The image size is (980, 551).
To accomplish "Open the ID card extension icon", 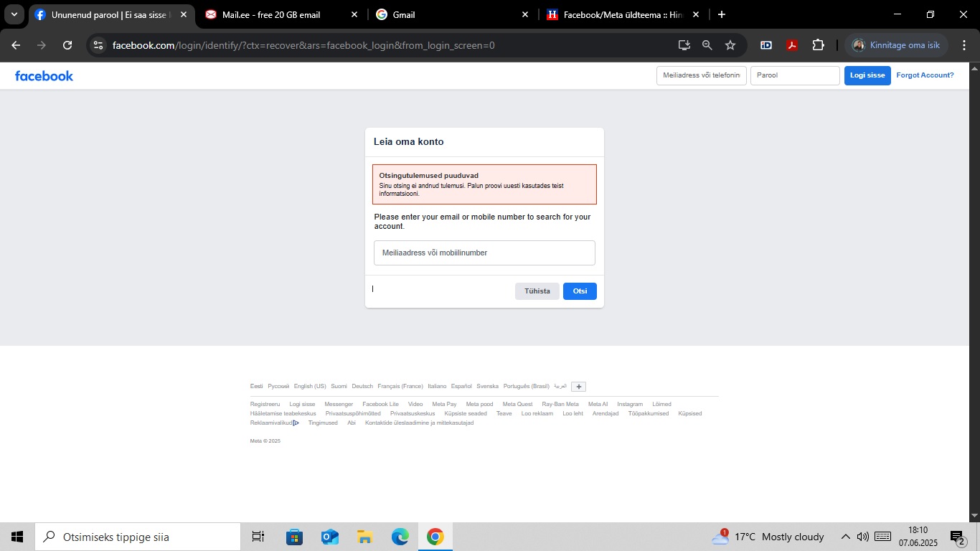I will pyautogui.click(x=766, y=45).
